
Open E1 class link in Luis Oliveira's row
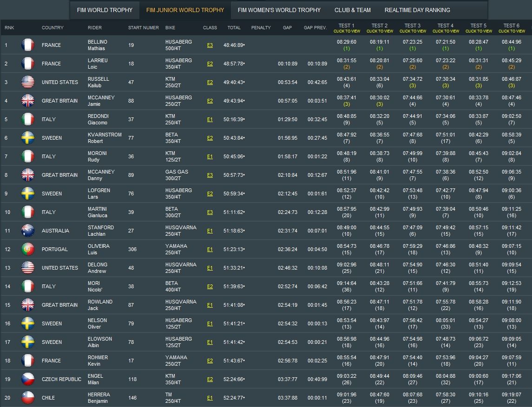tap(210, 250)
